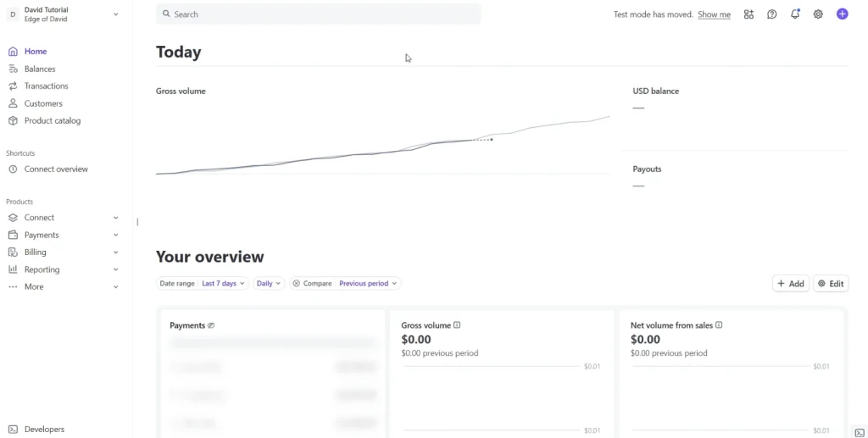Open the Last 7 days date range dropdown
This screenshot has height=438, width=868.
tap(223, 284)
